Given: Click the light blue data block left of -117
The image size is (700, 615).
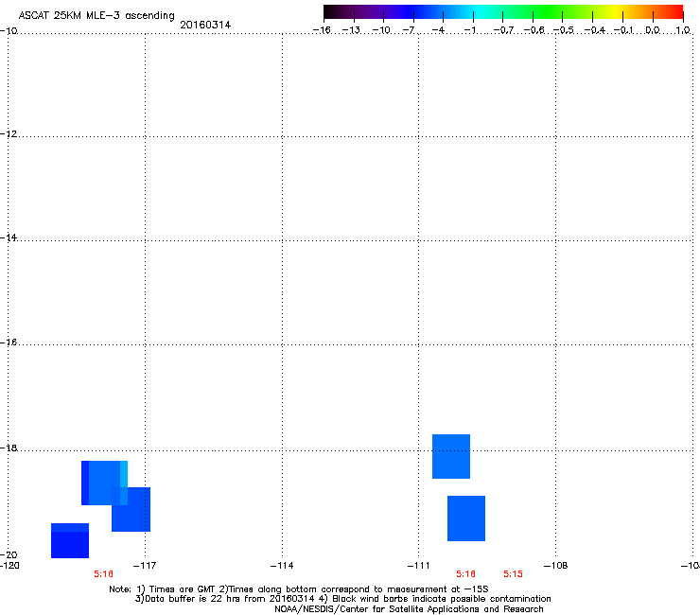Looking at the screenshot, I should point(104,483).
